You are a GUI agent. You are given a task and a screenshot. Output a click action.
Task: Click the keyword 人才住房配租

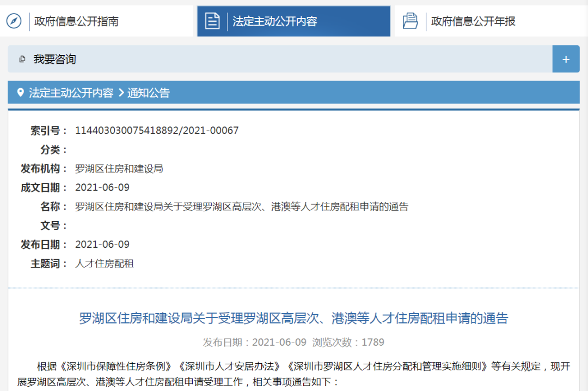coord(104,264)
